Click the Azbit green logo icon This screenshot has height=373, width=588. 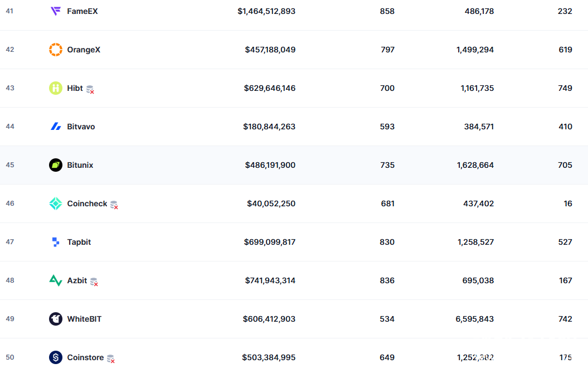tap(56, 280)
